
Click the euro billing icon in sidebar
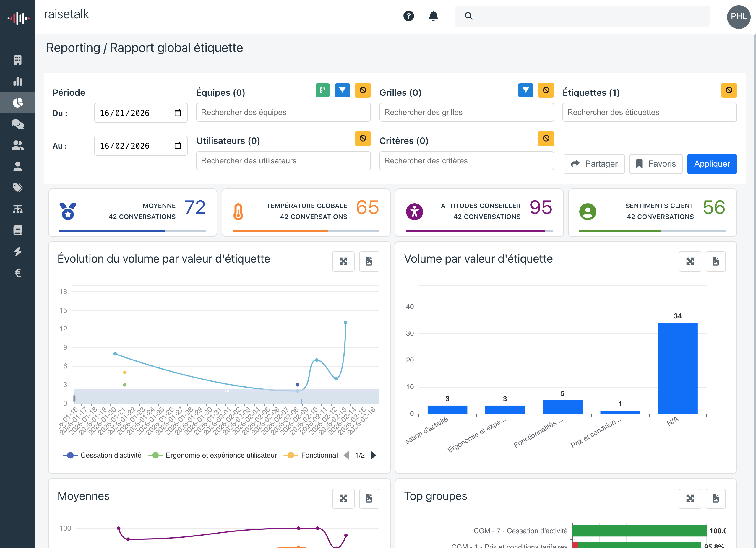click(x=17, y=272)
